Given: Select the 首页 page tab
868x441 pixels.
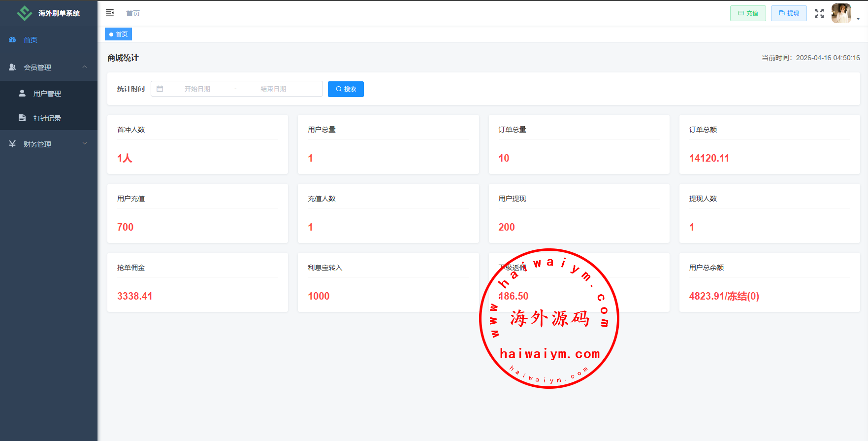Looking at the screenshot, I should [x=119, y=34].
